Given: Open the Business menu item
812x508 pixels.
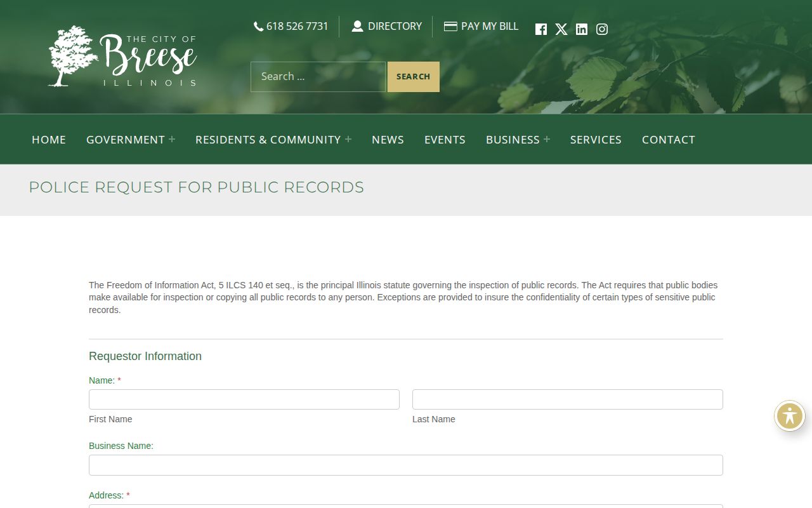Looking at the screenshot, I should (x=513, y=140).
